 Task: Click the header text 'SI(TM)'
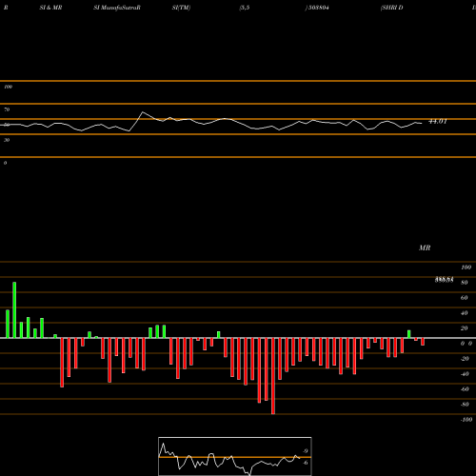pyautogui.click(x=181, y=8)
